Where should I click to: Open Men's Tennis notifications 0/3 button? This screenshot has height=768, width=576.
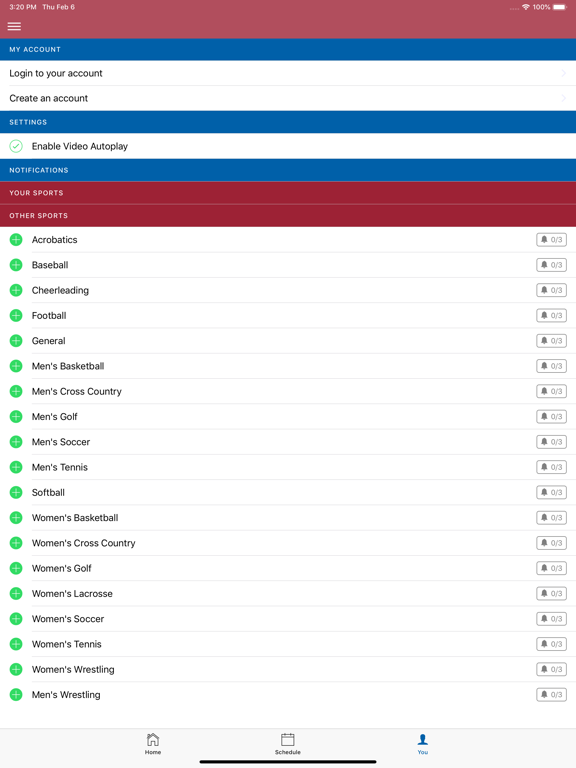click(552, 467)
